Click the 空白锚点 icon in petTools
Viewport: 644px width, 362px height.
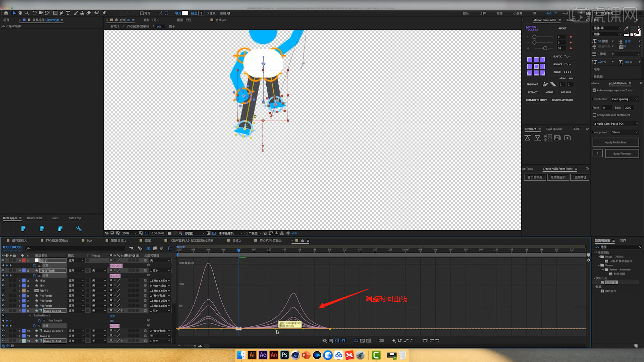[x=535, y=177]
